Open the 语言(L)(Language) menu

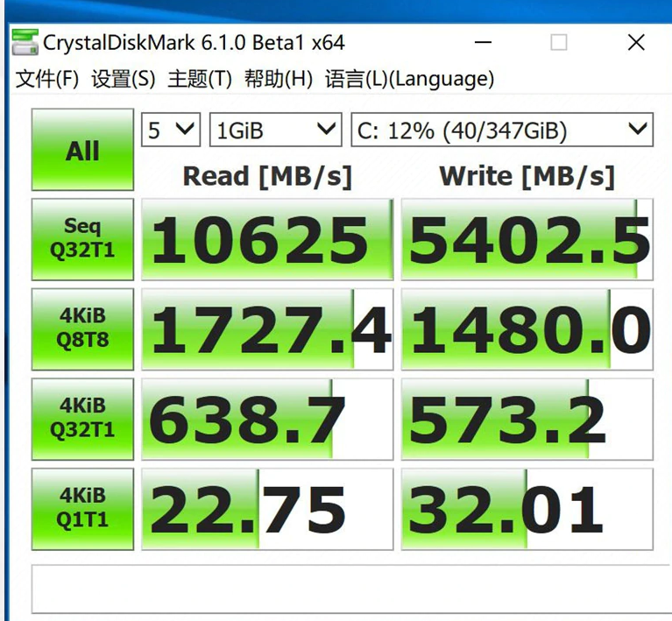click(410, 79)
